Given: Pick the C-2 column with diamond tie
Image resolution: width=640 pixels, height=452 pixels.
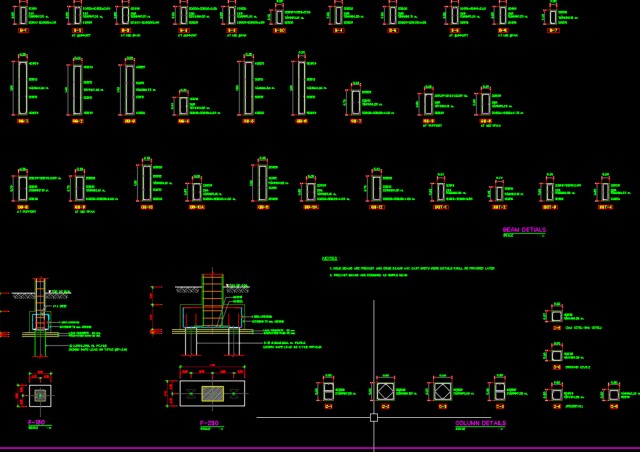Looking at the screenshot, I should (386, 389).
